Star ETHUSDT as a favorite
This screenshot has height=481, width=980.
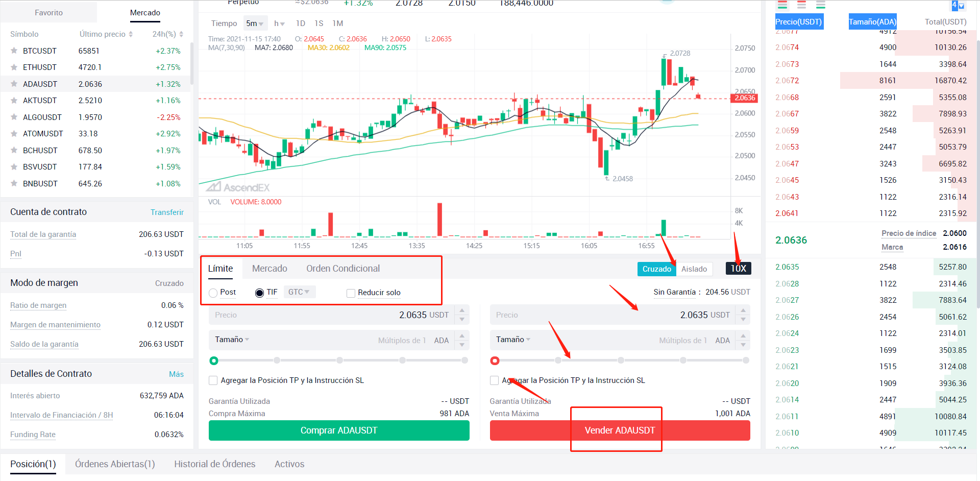coord(14,67)
